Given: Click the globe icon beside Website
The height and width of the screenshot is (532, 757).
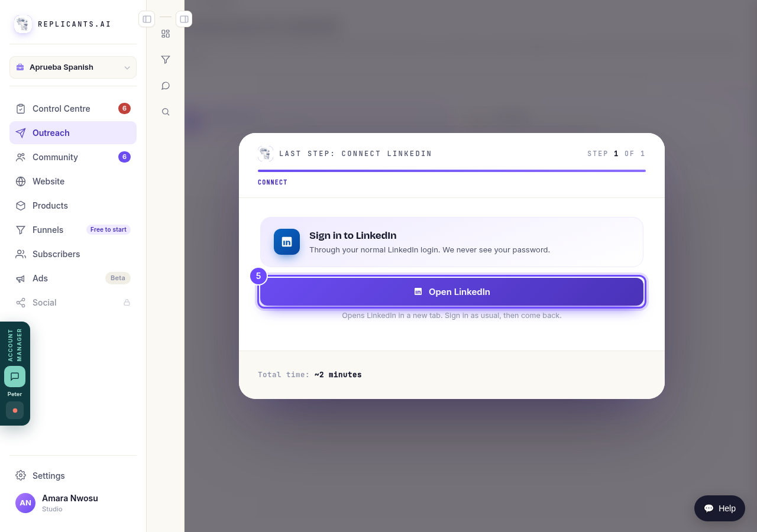Looking at the screenshot, I should click(x=21, y=181).
